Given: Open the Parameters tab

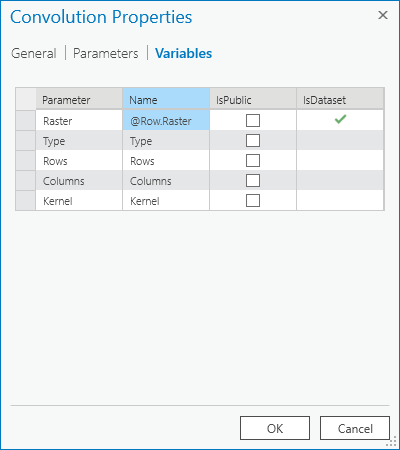Looking at the screenshot, I should [x=106, y=53].
